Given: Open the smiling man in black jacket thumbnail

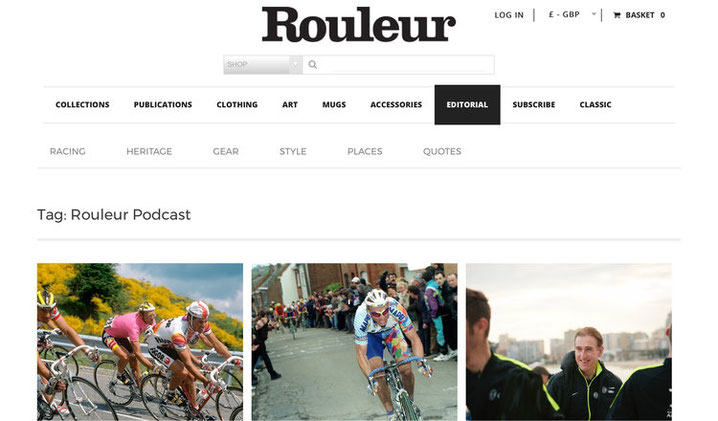Looking at the screenshot, I should 569,342.
